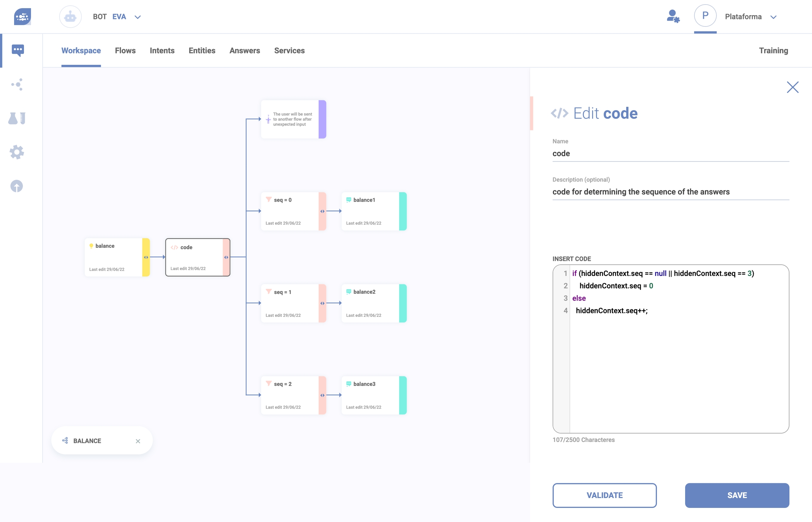The width and height of the screenshot is (812, 522).
Task: Click the Description input field
Action: click(670, 192)
